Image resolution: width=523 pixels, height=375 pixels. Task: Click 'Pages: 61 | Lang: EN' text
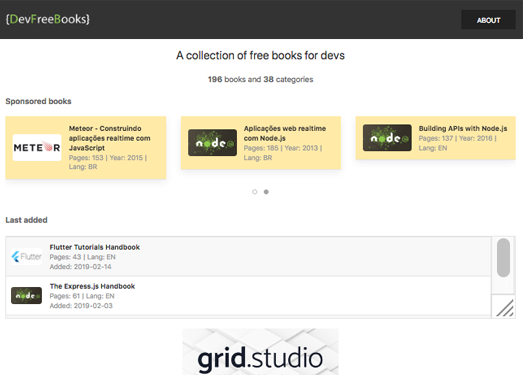(82, 296)
